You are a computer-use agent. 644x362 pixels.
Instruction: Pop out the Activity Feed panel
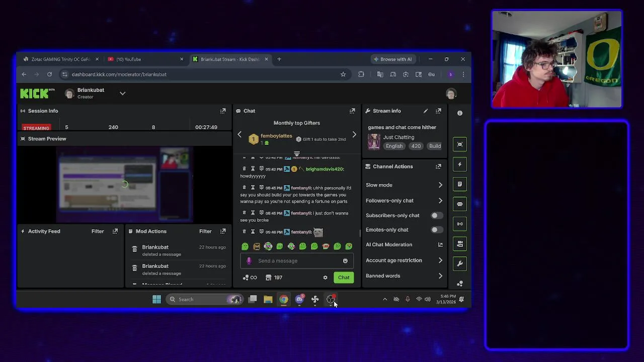click(x=115, y=231)
